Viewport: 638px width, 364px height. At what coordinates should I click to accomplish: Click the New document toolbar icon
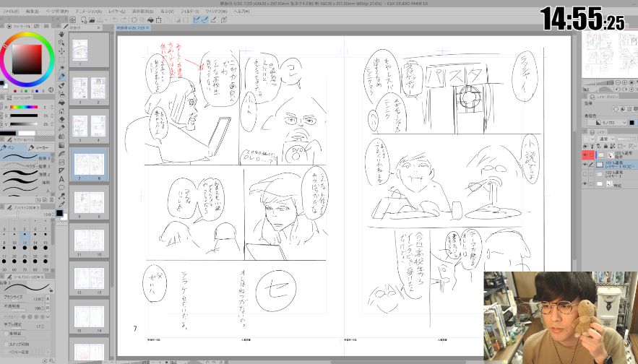tap(83, 19)
